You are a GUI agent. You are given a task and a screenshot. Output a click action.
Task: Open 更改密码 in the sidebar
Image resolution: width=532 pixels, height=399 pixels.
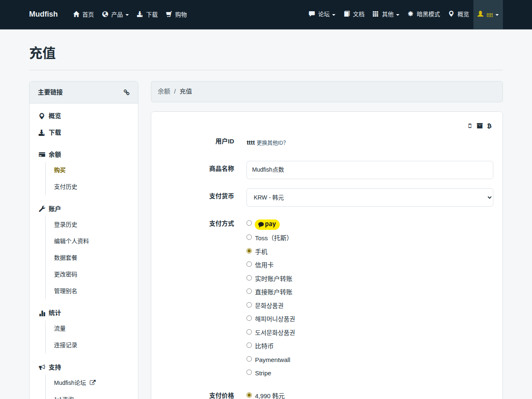(x=66, y=275)
